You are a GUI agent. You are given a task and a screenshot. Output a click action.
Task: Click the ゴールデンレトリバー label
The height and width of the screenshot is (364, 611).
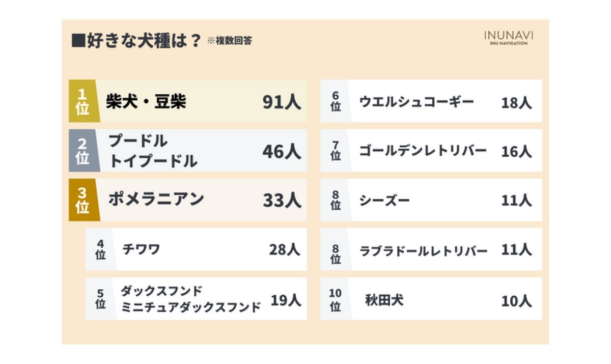coord(423,151)
